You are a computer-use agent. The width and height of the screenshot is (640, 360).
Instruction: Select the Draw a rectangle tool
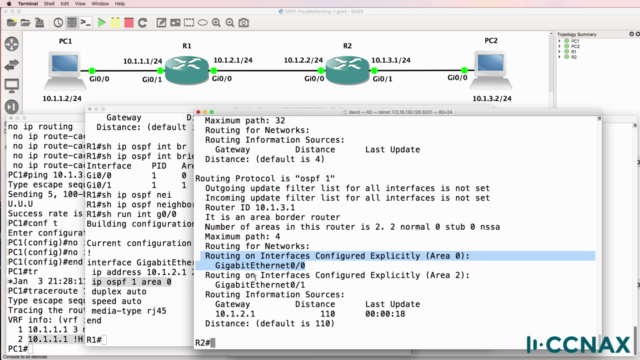tap(189, 22)
